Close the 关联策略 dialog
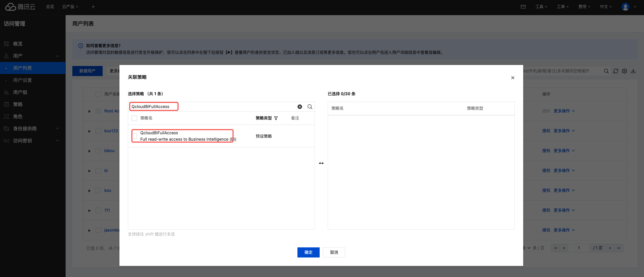The image size is (644, 277). (513, 78)
